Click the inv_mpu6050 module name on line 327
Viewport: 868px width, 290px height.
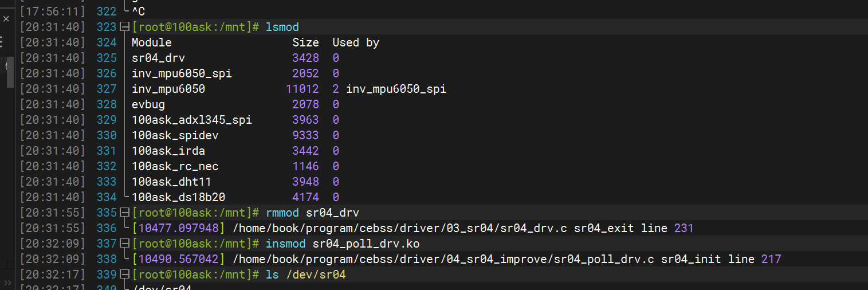coord(168,89)
